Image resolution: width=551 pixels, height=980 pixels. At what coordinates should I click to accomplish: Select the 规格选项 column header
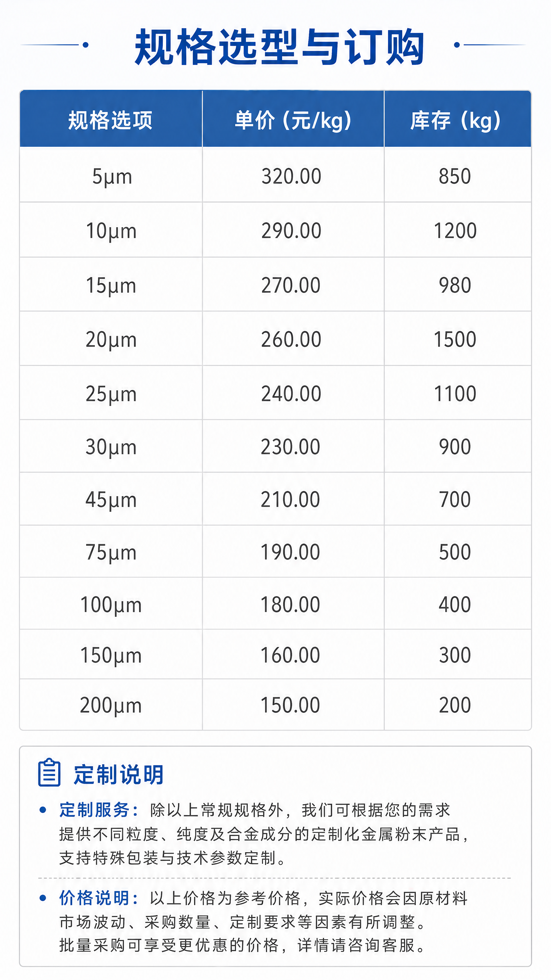(x=111, y=119)
